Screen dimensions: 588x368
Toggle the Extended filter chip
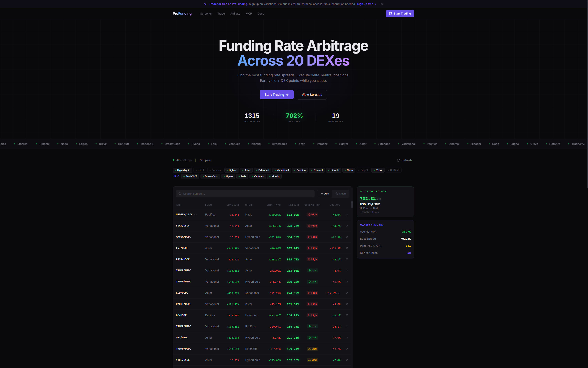[262, 170]
